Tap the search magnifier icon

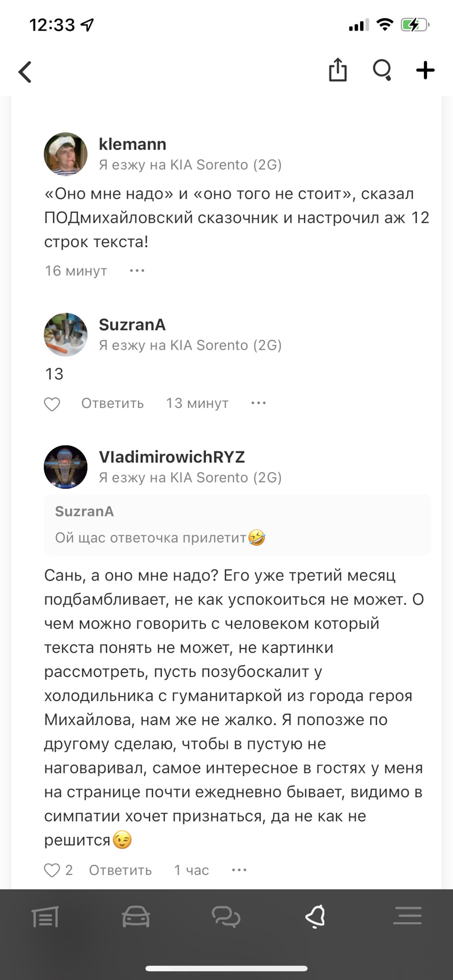382,70
